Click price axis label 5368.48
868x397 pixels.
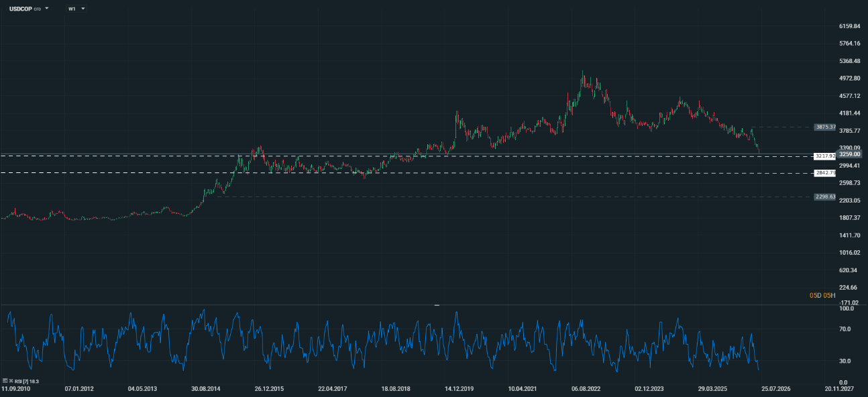(x=849, y=61)
